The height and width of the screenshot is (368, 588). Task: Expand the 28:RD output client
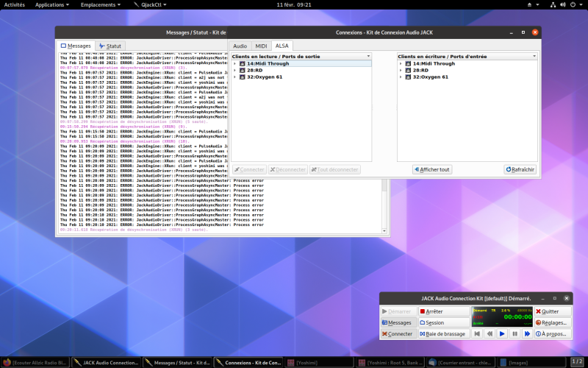click(235, 70)
